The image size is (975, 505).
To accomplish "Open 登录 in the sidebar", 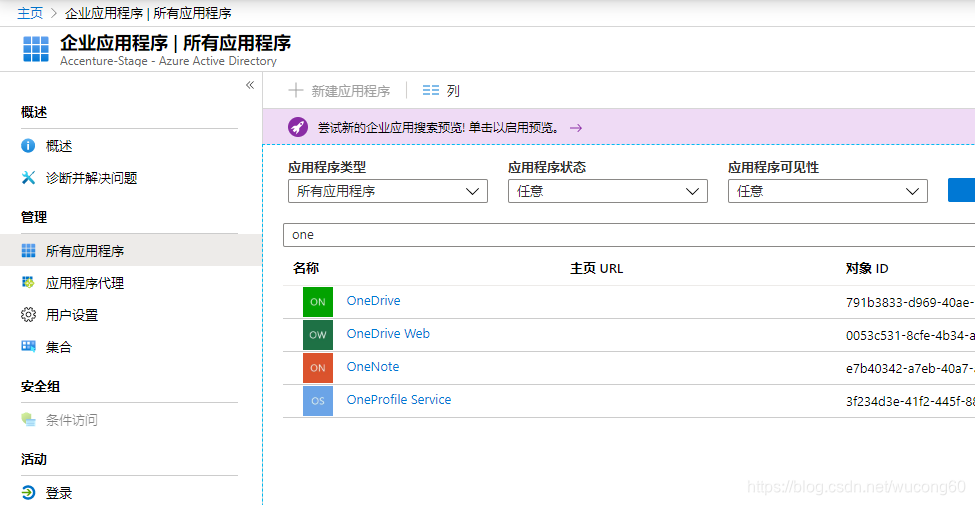I will pos(59,493).
